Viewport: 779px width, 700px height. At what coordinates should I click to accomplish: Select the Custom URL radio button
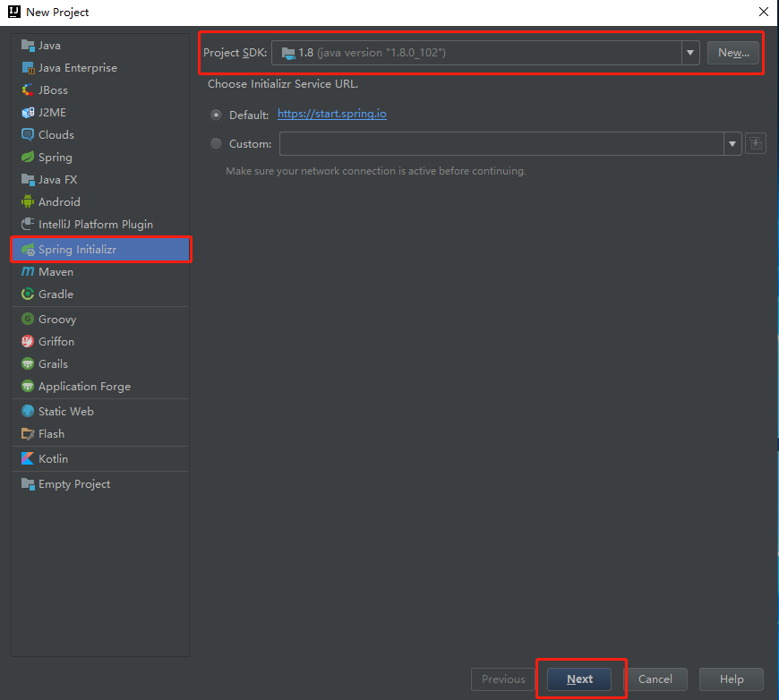[x=216, y=143]
